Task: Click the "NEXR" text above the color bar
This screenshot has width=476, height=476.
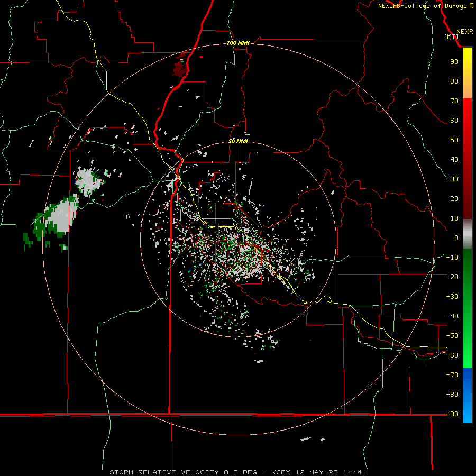Action: point(465,32)
